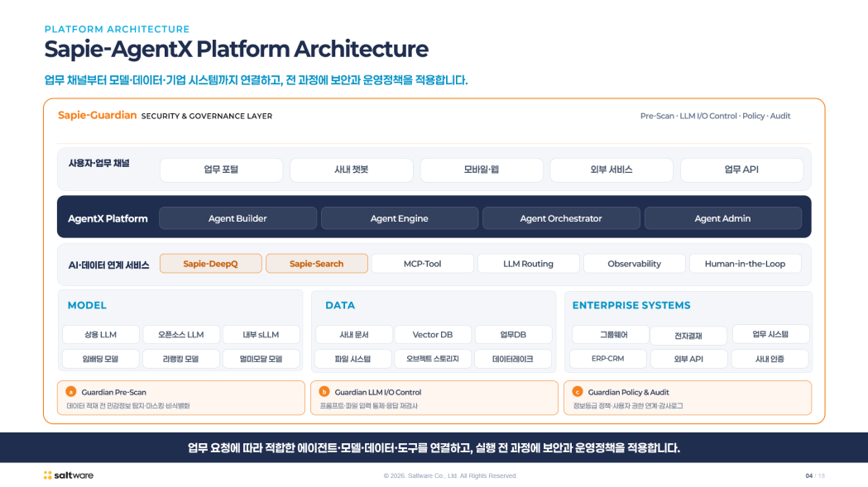This screenshot has height=487, width=868.
Task: Click the copyright notice in the footer
Action: tap(451, 476)
